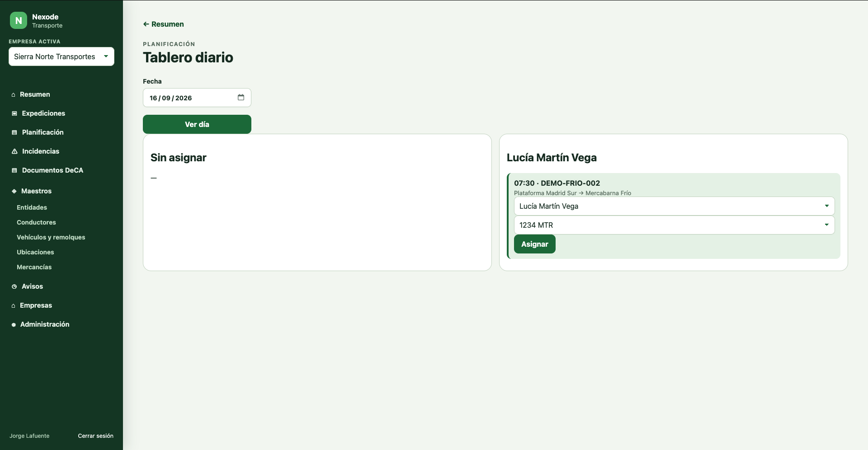Open Planificación in the sidebar
The width and height of the screenshot is (868, 450).
point(43,132)
